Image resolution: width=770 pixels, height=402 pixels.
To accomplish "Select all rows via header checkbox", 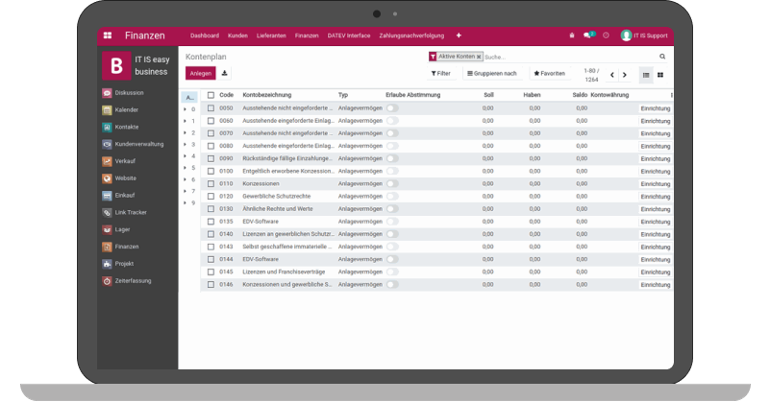I will coord(210,95).
